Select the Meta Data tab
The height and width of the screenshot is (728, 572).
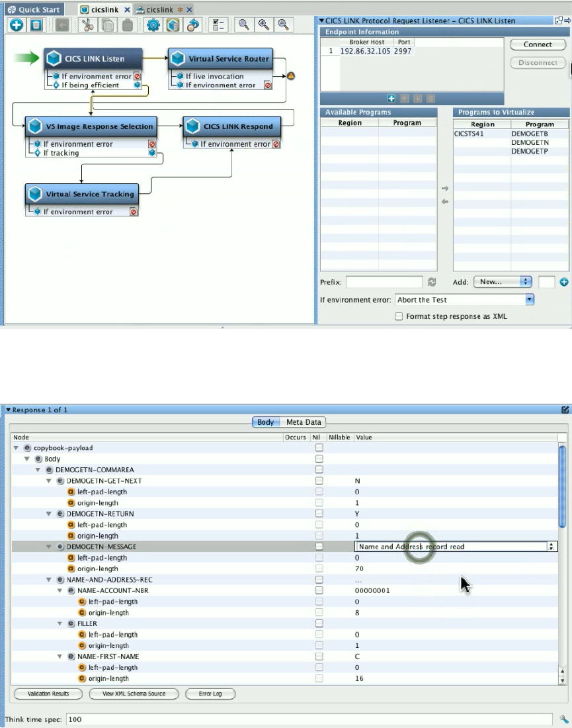coord(304,422)
